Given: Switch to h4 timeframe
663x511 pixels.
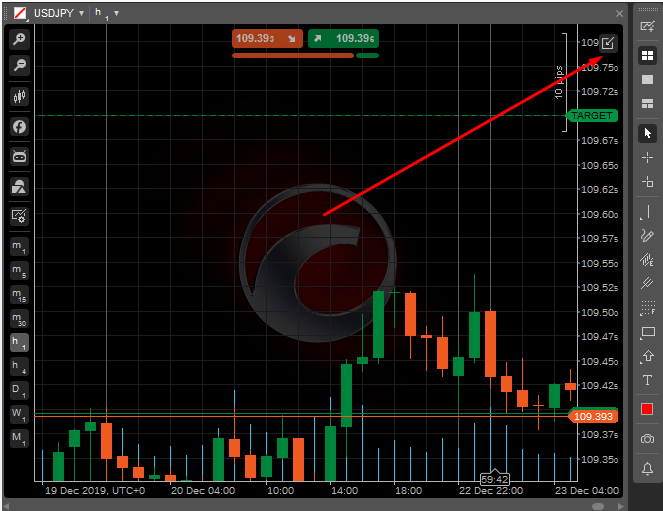Looking at the screenshot, I should pos(19,366).
